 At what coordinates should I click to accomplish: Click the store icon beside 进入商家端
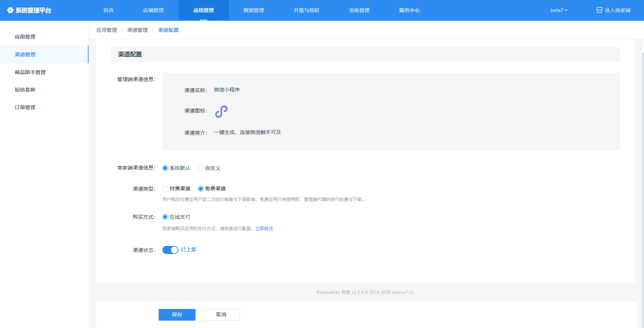tap(599, 10)
